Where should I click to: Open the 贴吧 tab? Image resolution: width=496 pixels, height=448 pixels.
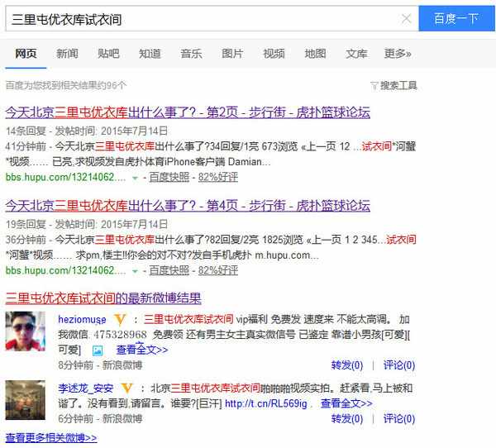point(108,54)
